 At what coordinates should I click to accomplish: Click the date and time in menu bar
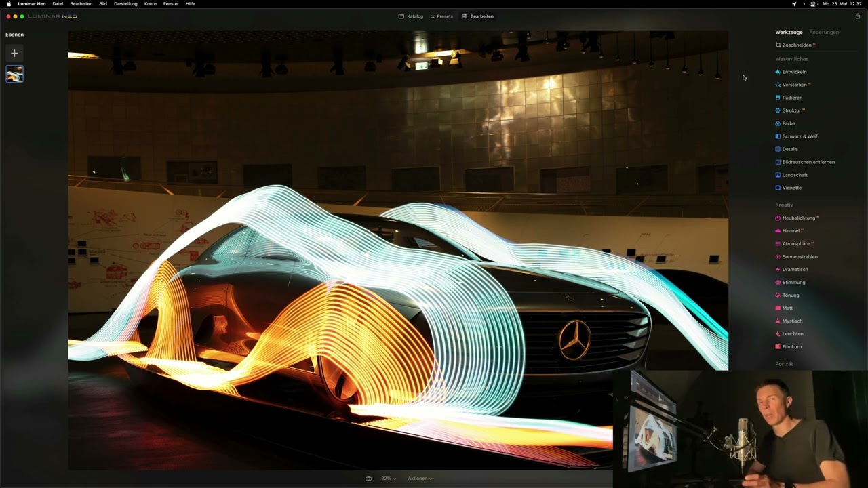click(x=842, y=4)
